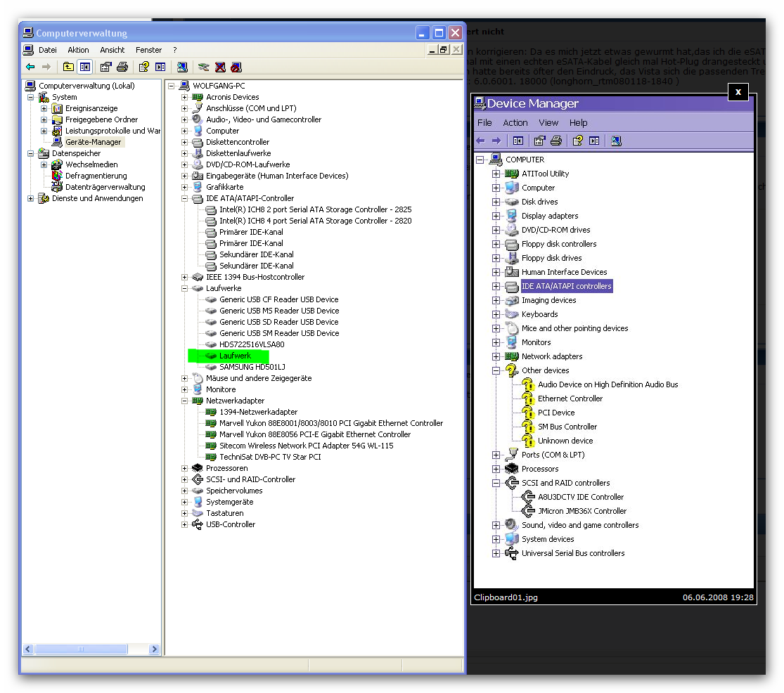
Task: Open the View menu in Device Manager
Action: pos(548,122)
